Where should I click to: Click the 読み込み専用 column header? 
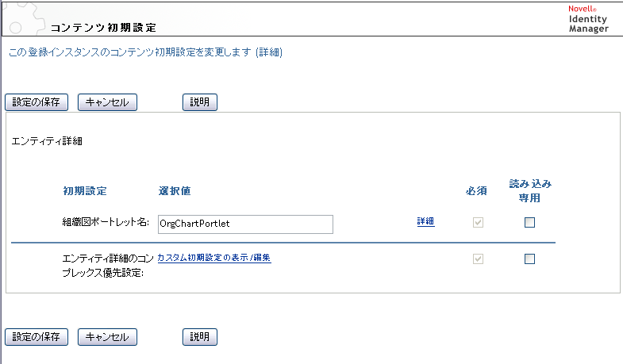[x=529, y=190]
